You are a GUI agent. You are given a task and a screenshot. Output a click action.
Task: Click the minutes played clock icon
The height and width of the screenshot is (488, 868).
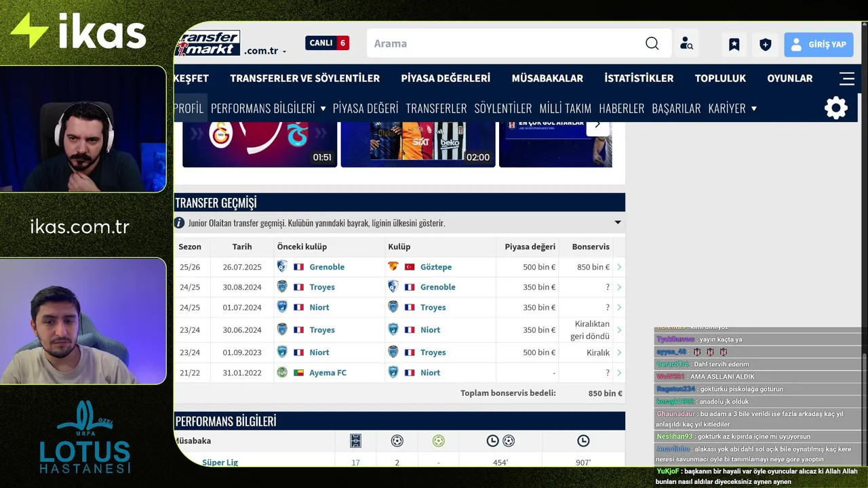(583, 441)
